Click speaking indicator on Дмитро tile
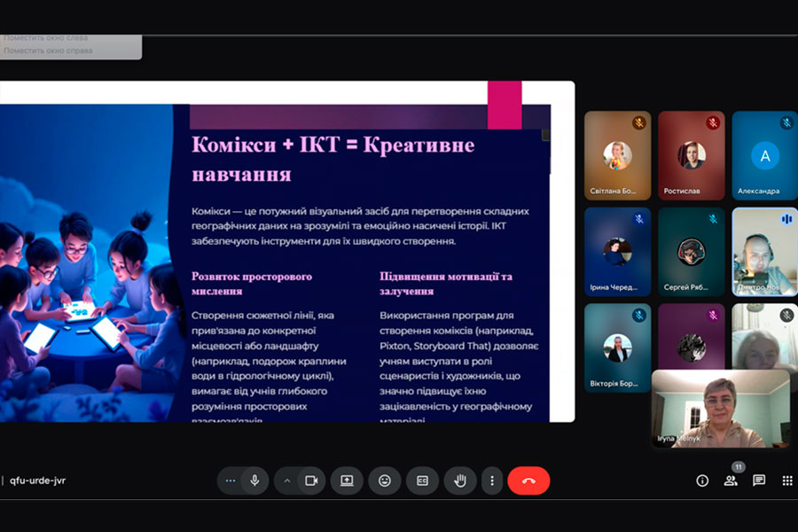 [x=786, y=219]
